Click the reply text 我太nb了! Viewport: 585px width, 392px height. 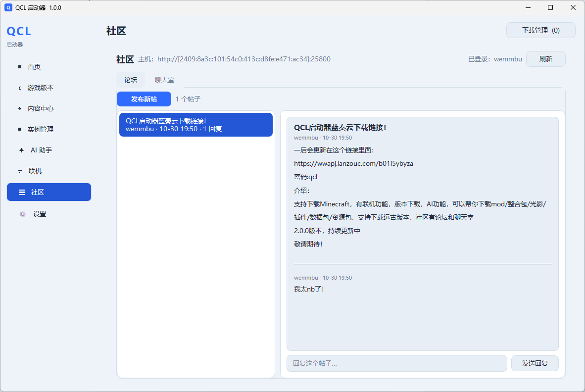[309, 289]
